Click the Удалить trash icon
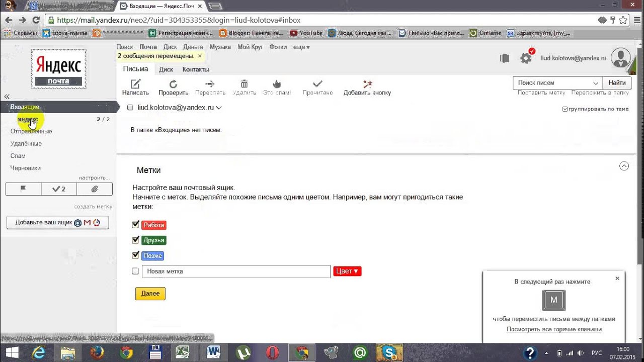This screenshot has height=362, width=644. 244,84
